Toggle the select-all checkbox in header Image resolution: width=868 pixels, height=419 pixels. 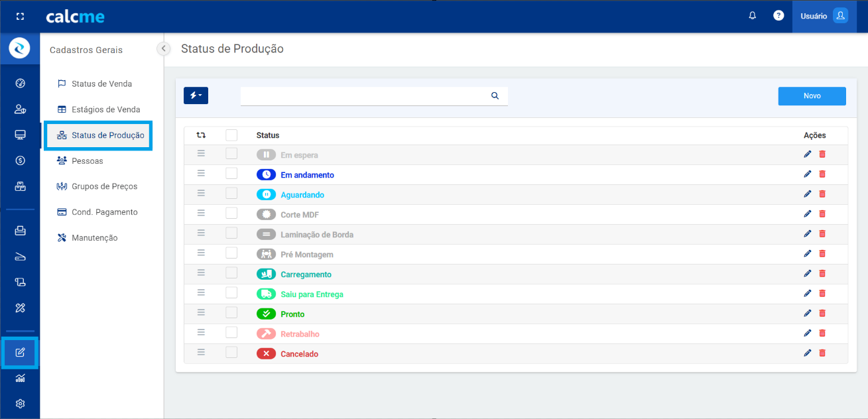point(231,135)
